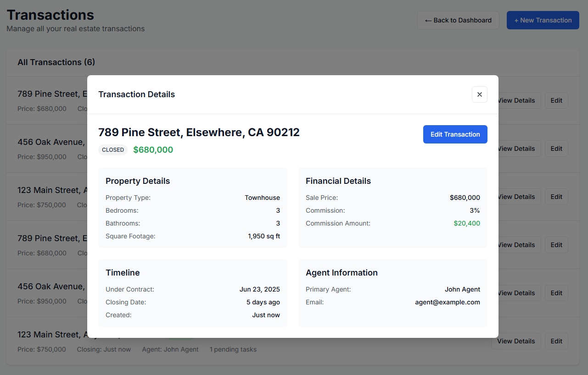
Task: Edit the second 789 Pine Street transaction row
Action: coord(556,245)
